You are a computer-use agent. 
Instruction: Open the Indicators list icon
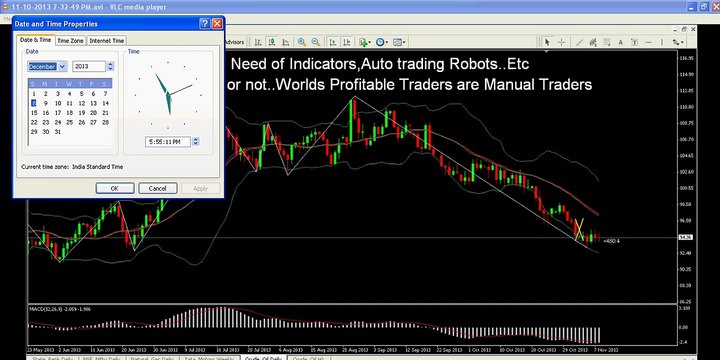tap(363, 42)
